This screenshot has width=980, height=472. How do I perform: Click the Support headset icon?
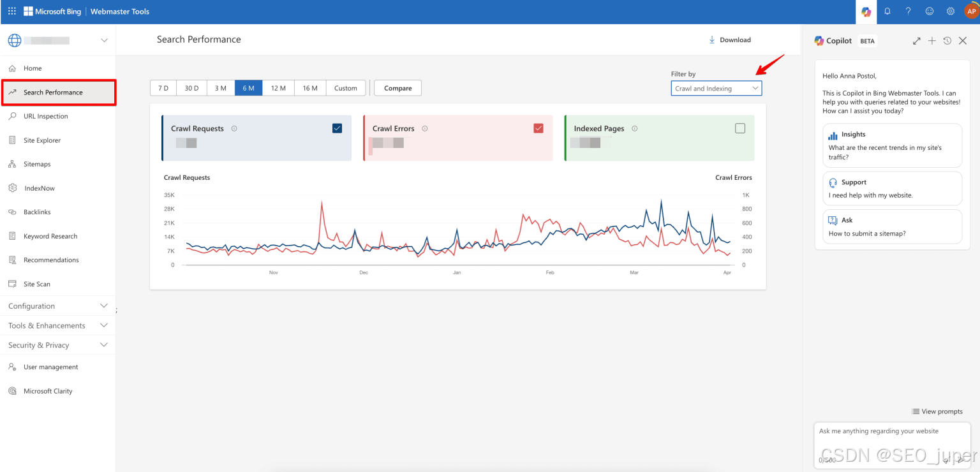pos(833,182)
